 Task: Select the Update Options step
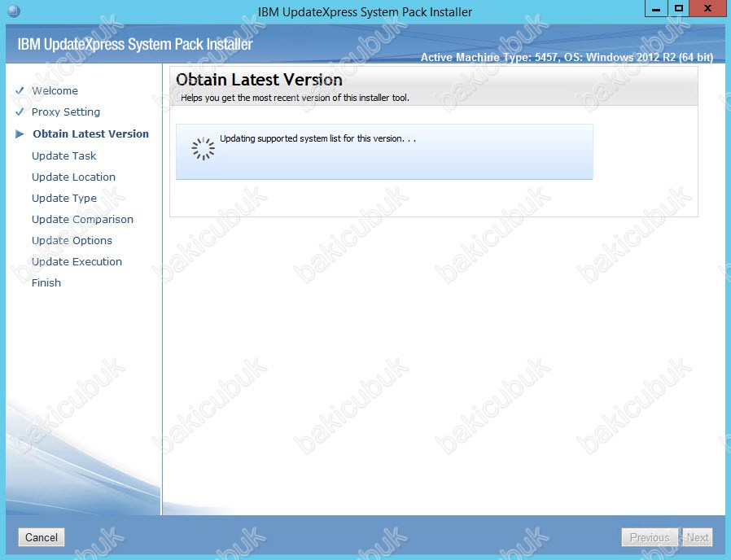pyautogui.click(x=72, y=240)
